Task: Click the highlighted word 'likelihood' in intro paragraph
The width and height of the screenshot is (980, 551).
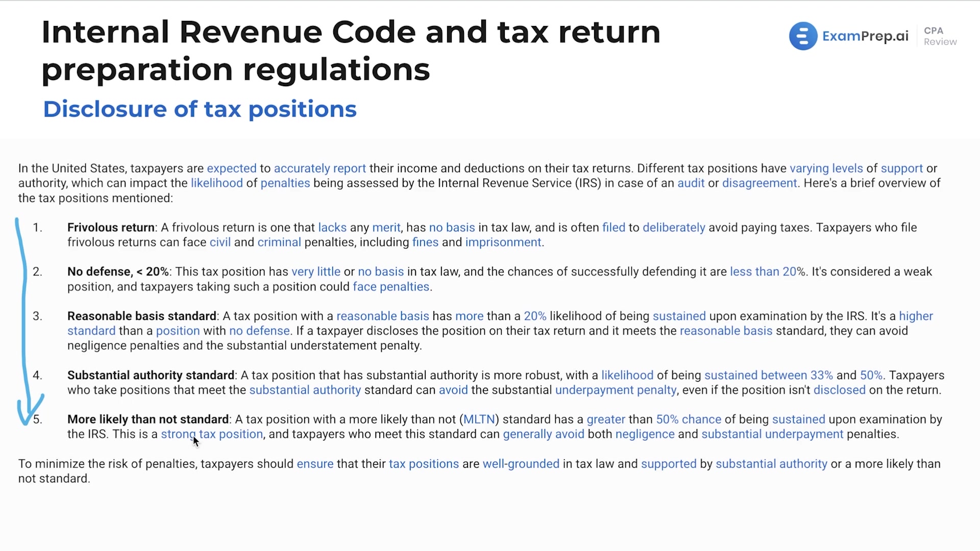Action: [x=217, y=183]
